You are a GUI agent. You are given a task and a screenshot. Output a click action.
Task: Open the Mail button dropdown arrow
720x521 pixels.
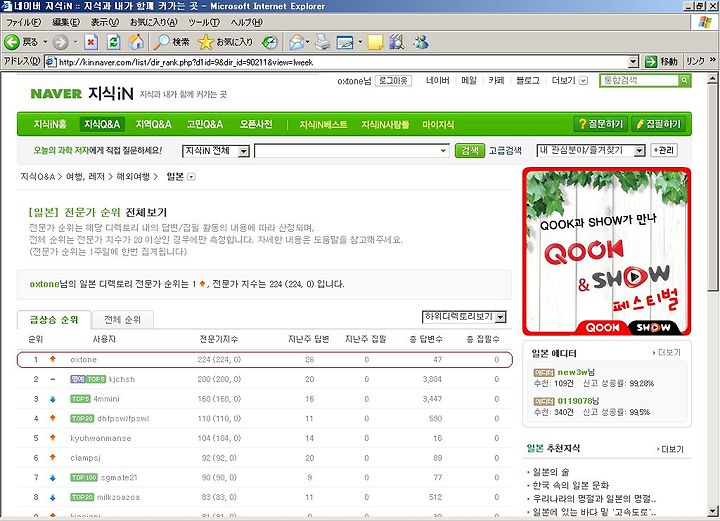(307, 42)
